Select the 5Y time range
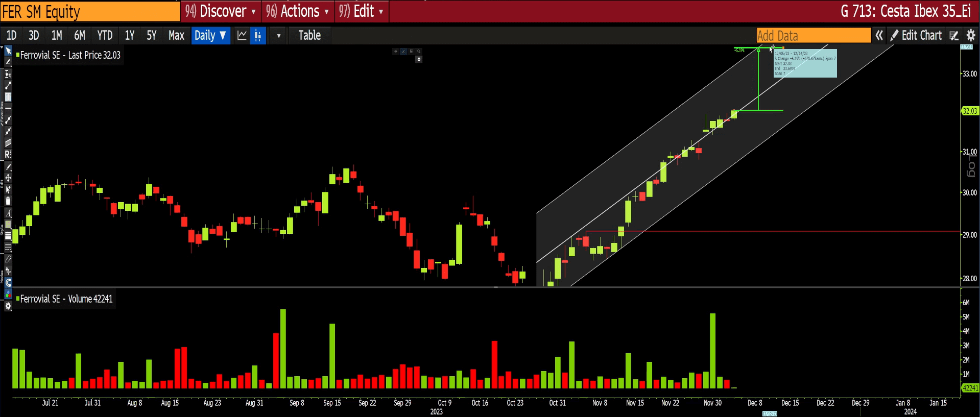Image resolution: width=980 pixels, height=417 pixels. click(x=152, y=35)
